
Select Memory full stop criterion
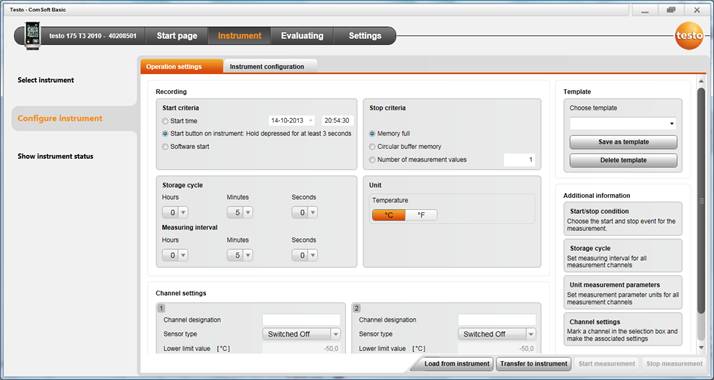(372, 134)
